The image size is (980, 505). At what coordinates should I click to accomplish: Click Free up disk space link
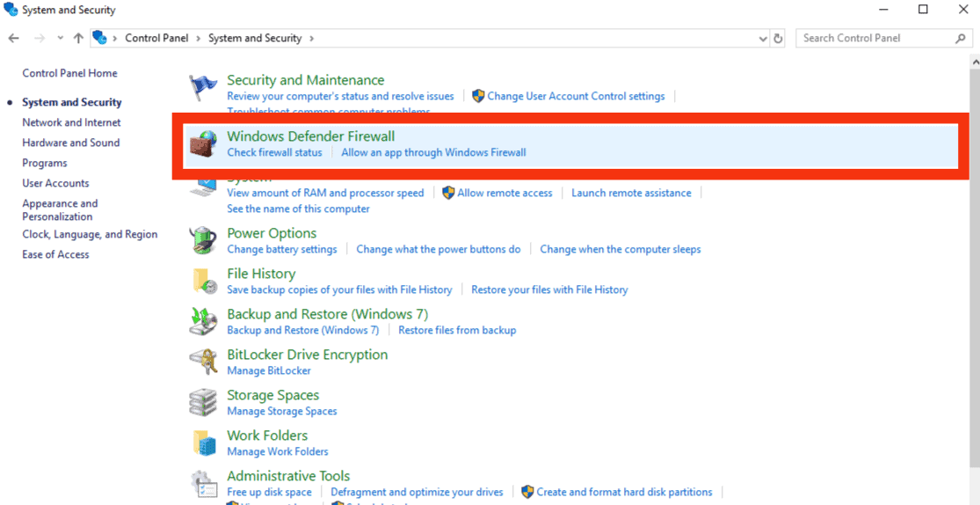coord(269,492)
